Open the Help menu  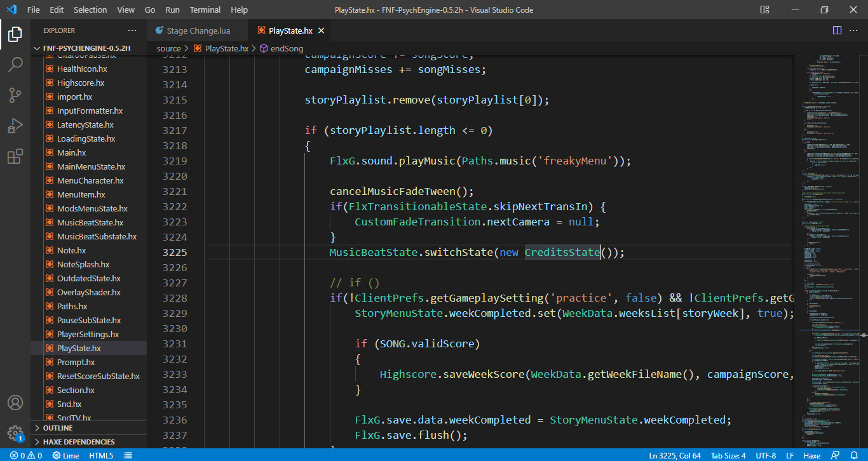pos(239,10)
